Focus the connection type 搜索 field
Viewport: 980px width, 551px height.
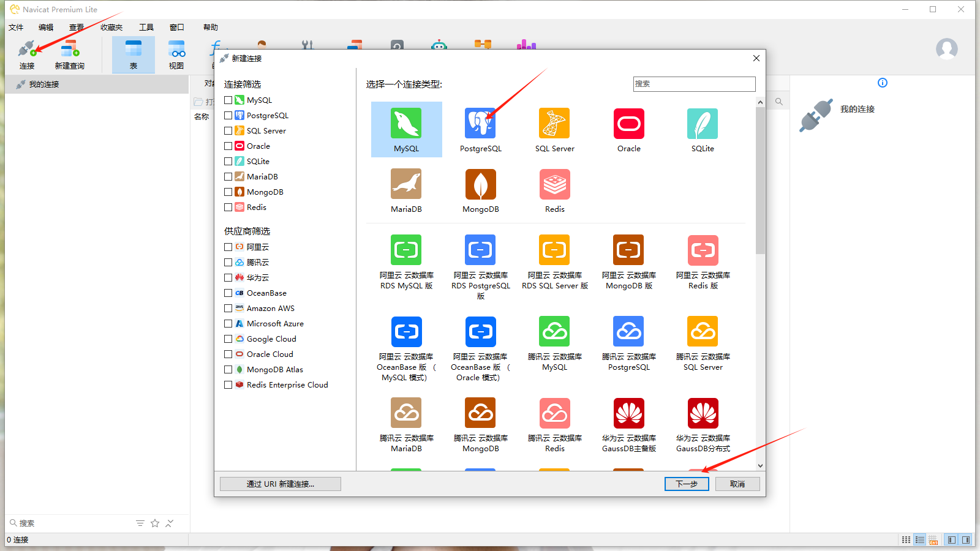point(694,84)
